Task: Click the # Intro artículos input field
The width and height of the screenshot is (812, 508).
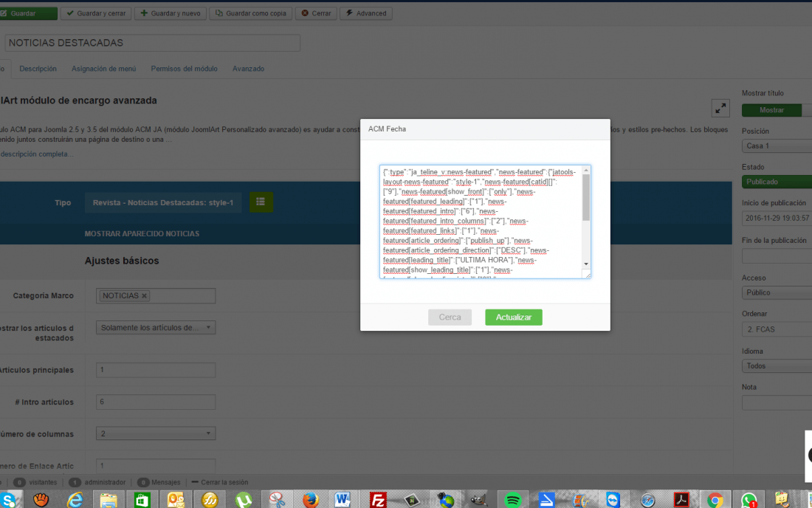Action: coord(156,402)
